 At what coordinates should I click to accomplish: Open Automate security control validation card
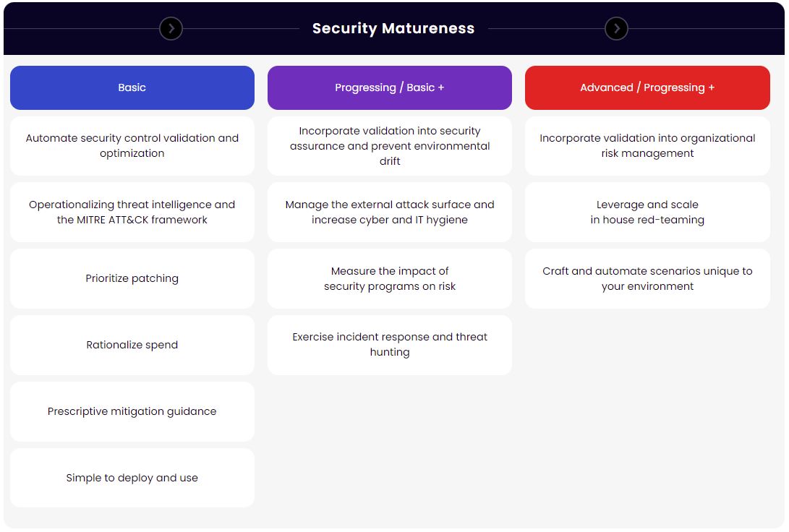(x=132, y=146)
